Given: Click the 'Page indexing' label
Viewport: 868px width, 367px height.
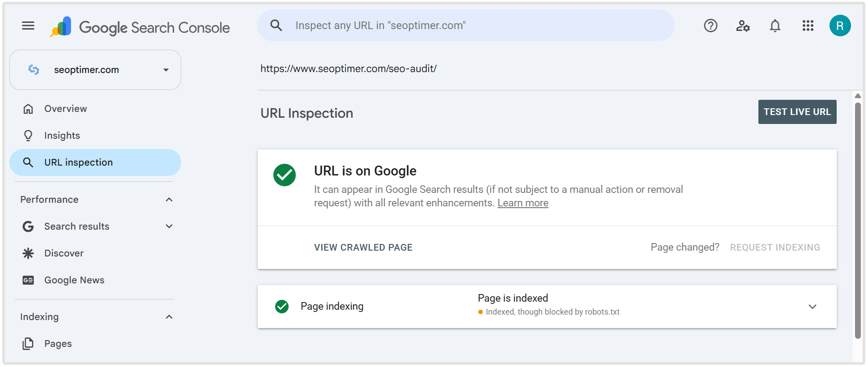Looking at the screenshot, I should [x=332, y=307].
